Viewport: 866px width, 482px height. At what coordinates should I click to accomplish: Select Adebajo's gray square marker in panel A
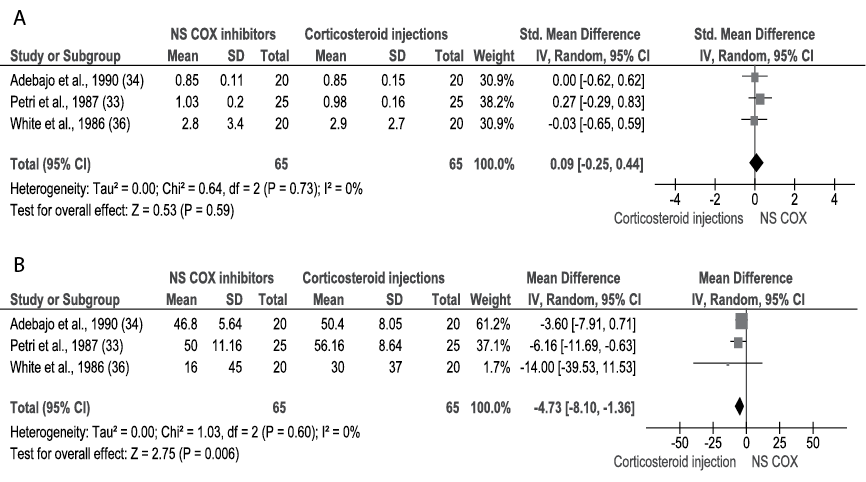click(x=754, y=76)
